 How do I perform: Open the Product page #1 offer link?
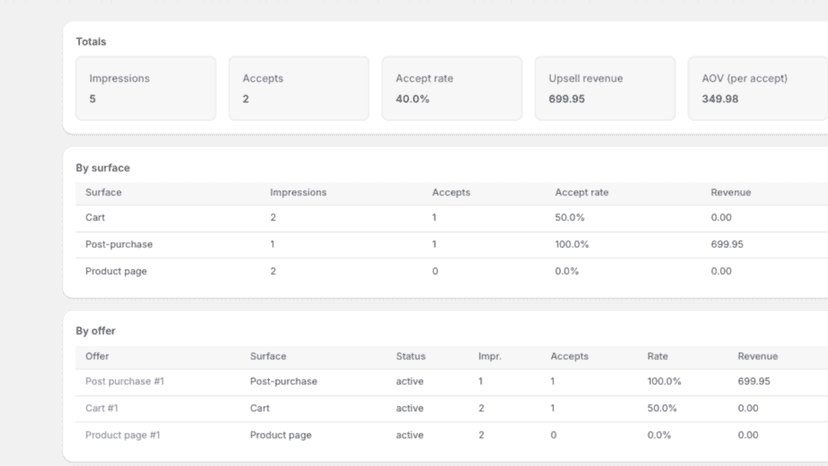(123, 435)
